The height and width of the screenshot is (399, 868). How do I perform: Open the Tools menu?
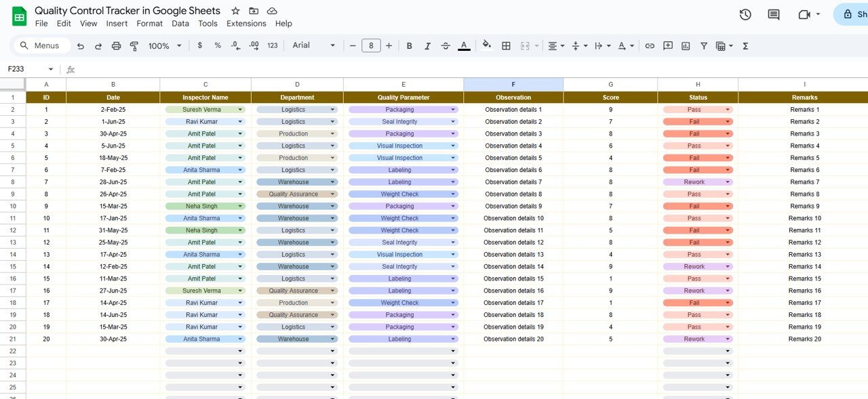coord(208,24)
